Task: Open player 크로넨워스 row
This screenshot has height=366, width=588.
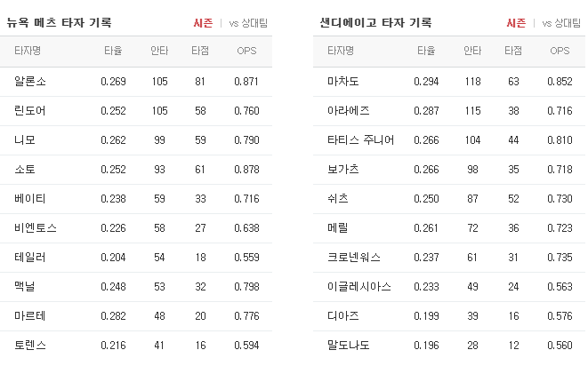Action: coord(449,258)
